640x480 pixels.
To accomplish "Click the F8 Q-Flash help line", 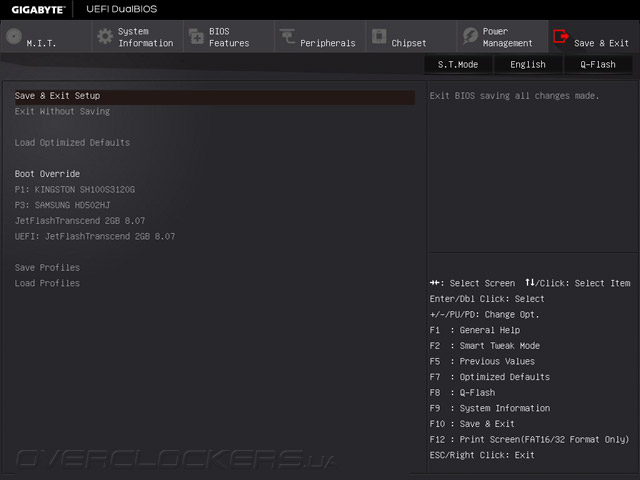I will (462, 393).
